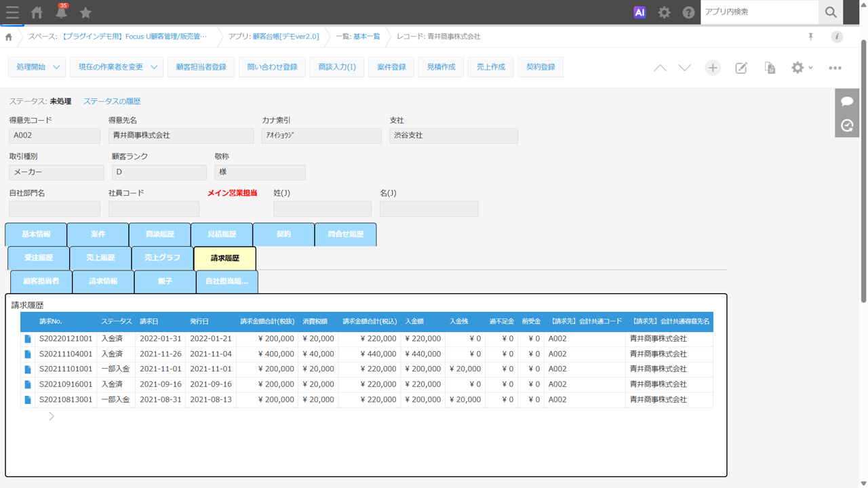Go to next record down arrow

point(685,68)
